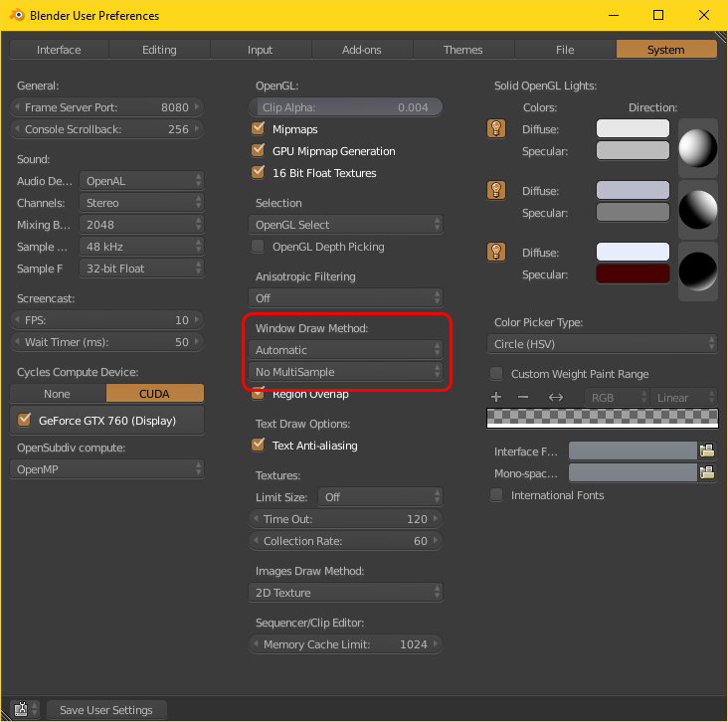
Task: Click Screencast FPS field
Action: (x=106, y=320)
